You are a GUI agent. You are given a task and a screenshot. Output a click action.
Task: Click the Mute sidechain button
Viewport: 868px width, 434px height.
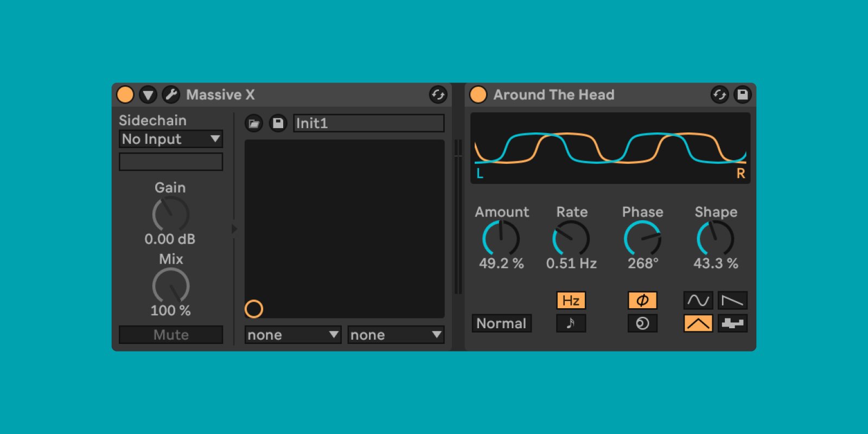coord(171,335)
